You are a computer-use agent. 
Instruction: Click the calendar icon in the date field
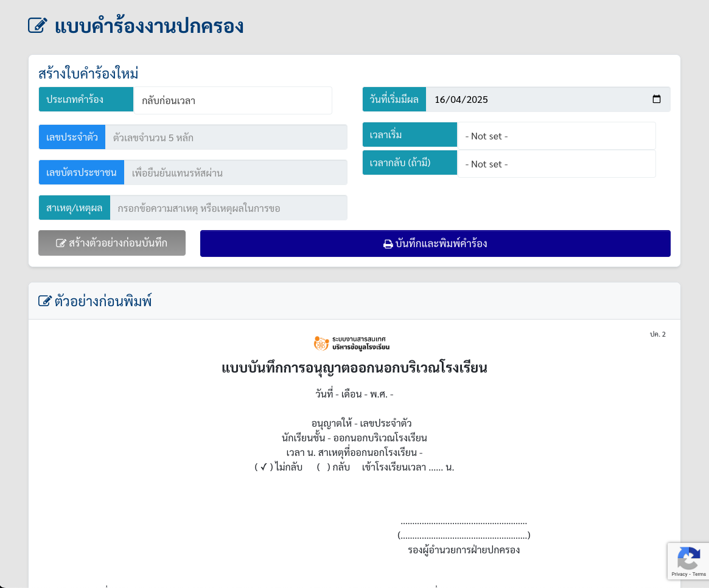(x=656, y=99)
